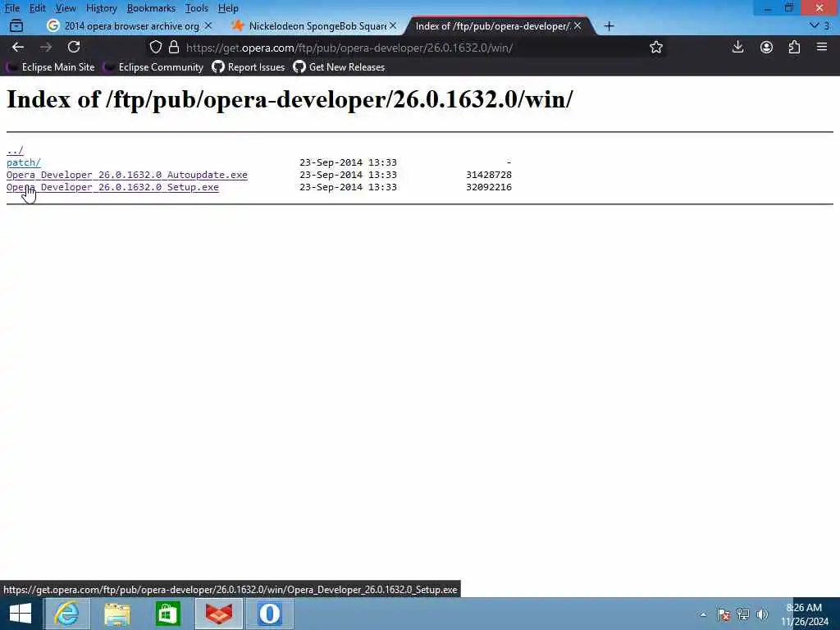Click the forward navigation arrow
Screen dimensions: 840x630
tap(46, 47)
